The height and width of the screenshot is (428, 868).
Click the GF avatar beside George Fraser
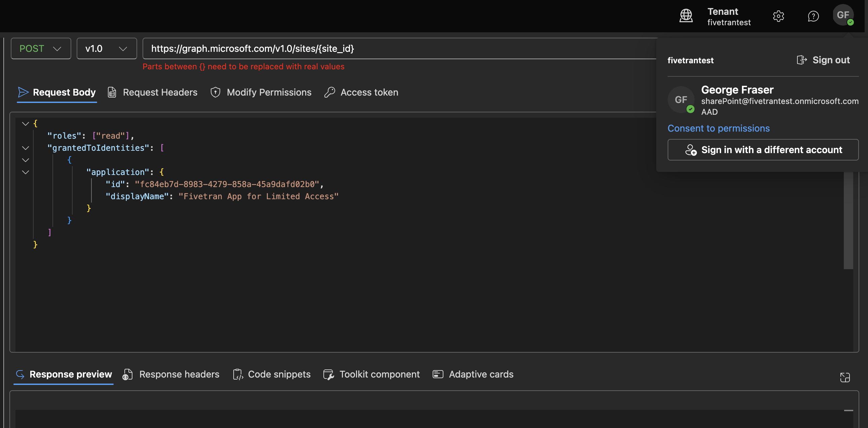coord(681,100)
